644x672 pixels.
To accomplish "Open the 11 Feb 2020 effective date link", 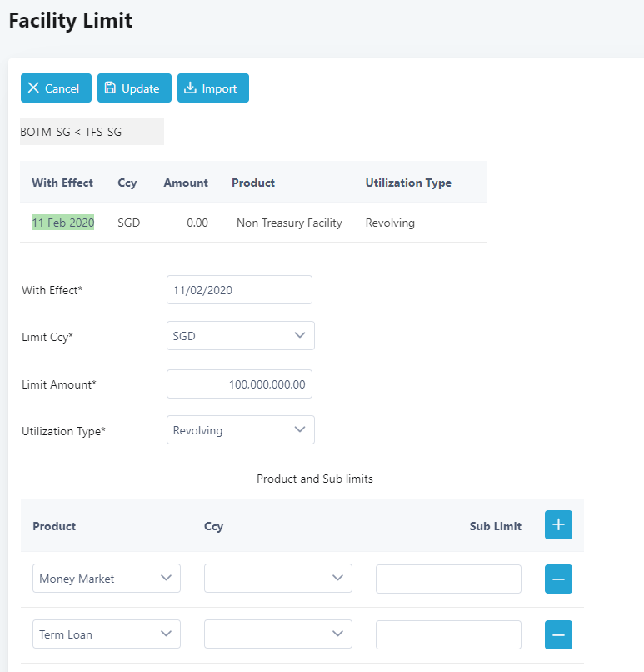I will click(62, 223).
